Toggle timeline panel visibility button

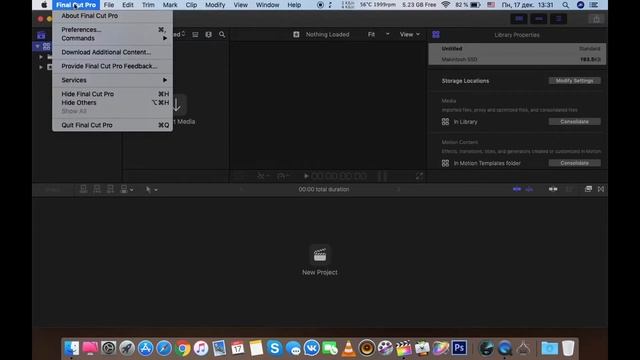click(539, 19)
